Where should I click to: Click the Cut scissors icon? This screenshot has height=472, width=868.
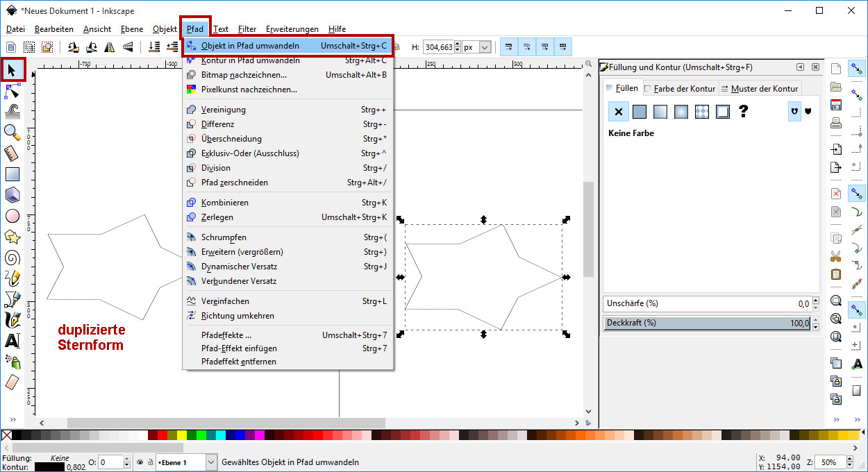click(836, 255)
